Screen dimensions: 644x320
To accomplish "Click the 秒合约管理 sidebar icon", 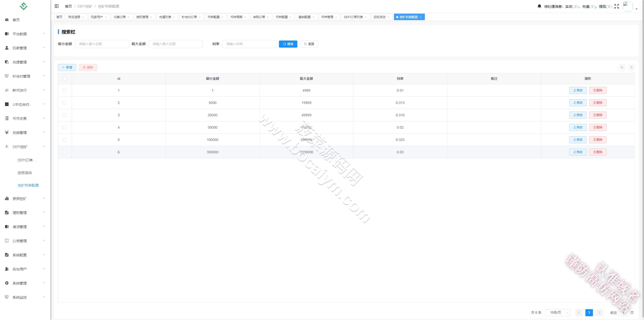I will [7, 76].
